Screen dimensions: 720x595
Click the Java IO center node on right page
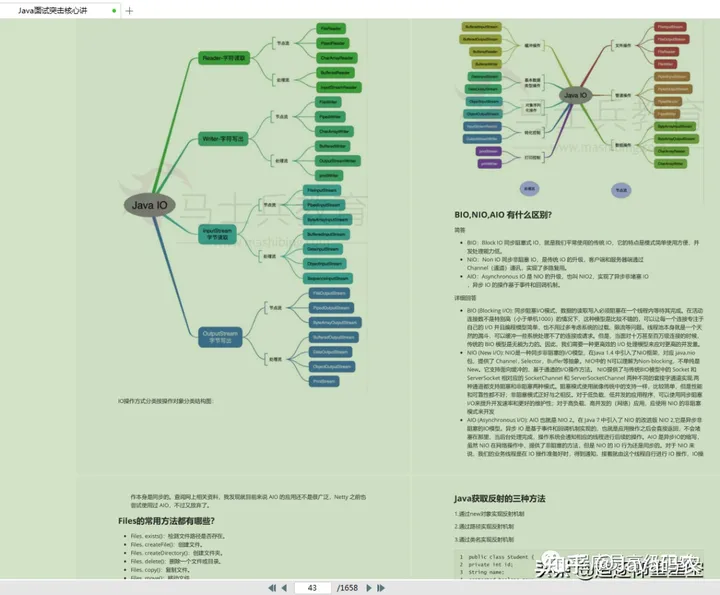(x=575, y=95)
